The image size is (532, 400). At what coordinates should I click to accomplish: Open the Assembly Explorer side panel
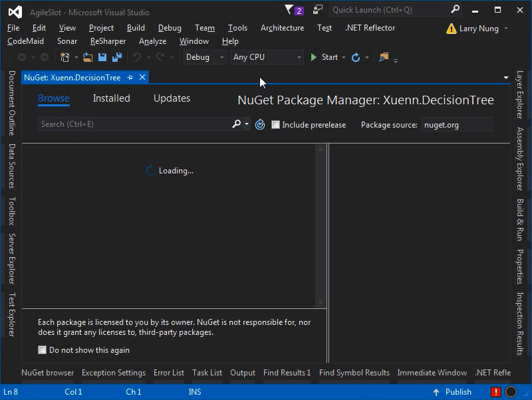(x=520, y=159)
